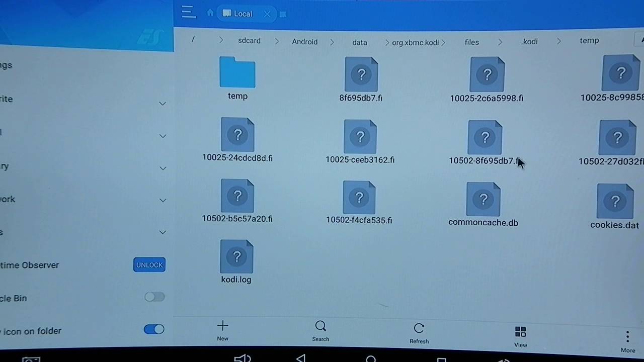This screenshot has height=362, width=644.
Task: Navigate to .kodi in breadcrumb
Action: [529, 42]
